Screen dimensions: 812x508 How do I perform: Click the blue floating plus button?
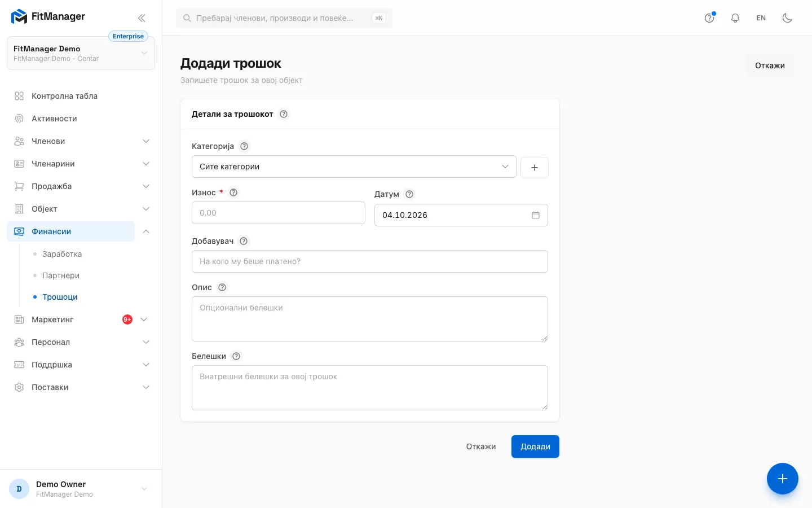tap(782, 479)
